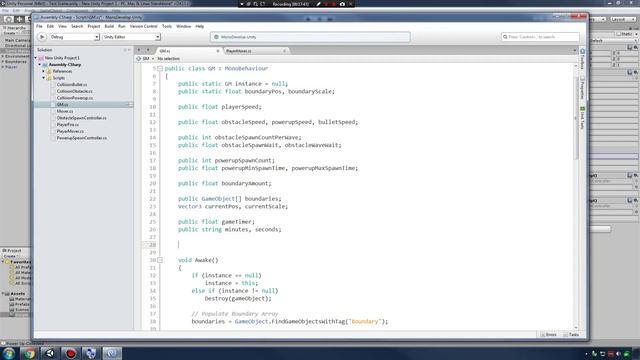Open PowerupSpawnController.cs in the solution tree
Viewport: 640px width, 360px height.
pos(82,138)
